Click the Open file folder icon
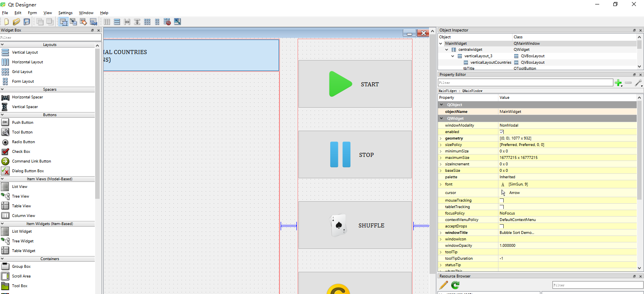The height and width of the screenshot is (294, 644). [17, 22]
